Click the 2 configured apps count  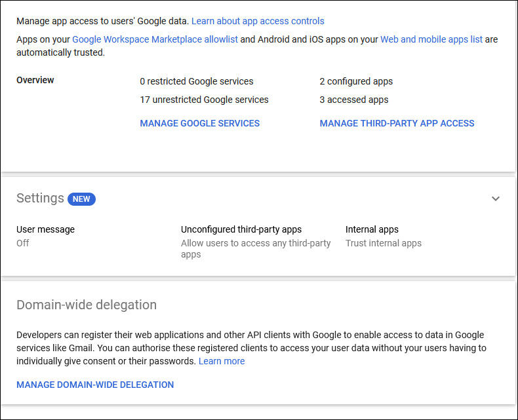tap(356, 81)
